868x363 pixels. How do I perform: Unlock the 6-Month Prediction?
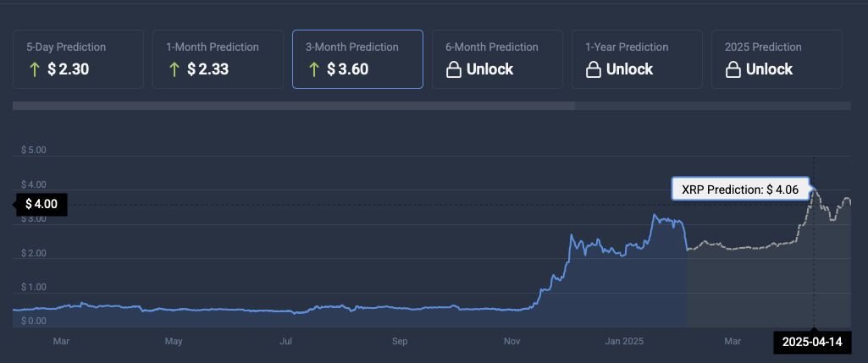click(x=497, y=59)
